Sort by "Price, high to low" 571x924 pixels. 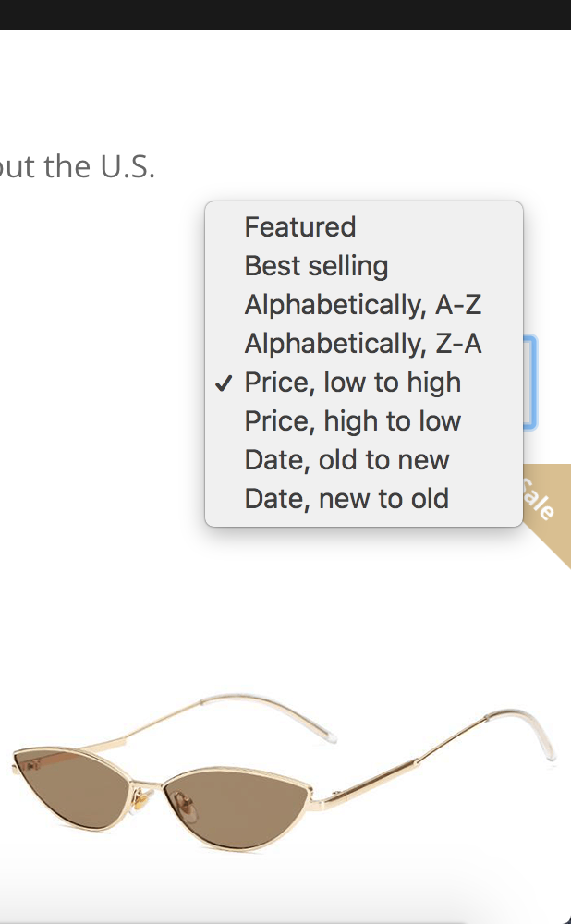pyautogui.click(x=352, y=421)
